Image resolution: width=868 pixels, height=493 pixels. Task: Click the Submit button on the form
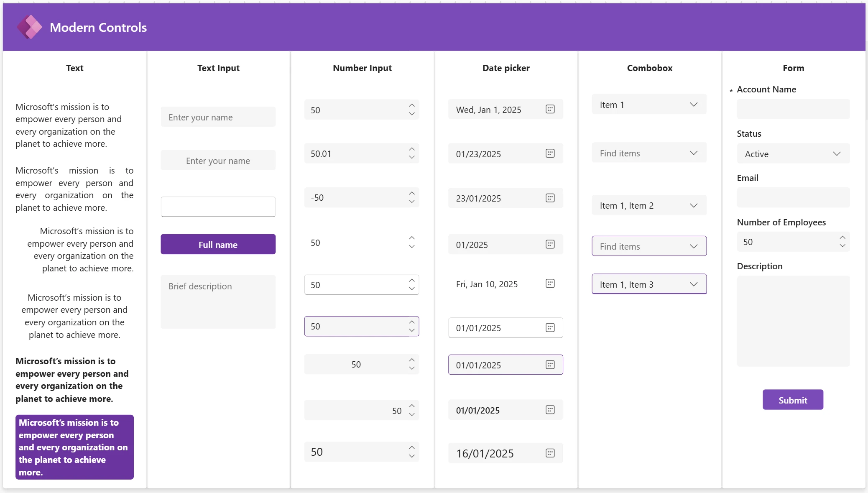coord(792,399)
